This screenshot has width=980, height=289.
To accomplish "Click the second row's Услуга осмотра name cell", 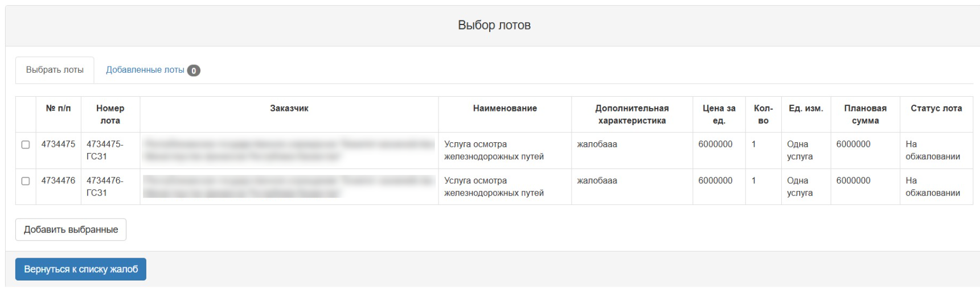I will click(494, 187).
